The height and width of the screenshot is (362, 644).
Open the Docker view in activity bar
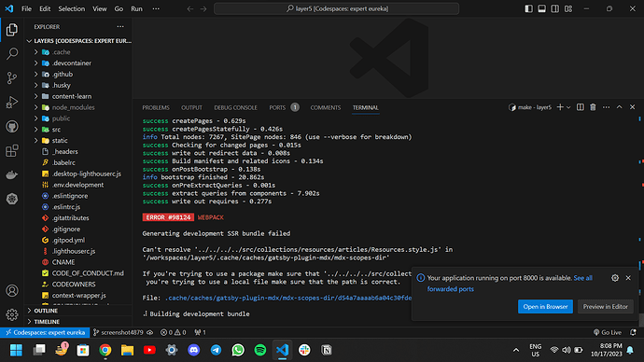coord(12,174)
